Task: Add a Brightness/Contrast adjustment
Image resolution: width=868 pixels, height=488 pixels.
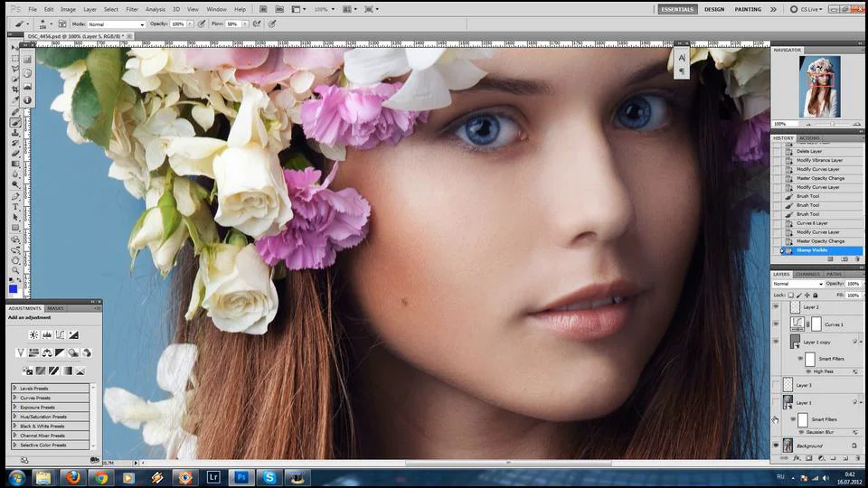Action: (x=33, y=334)
